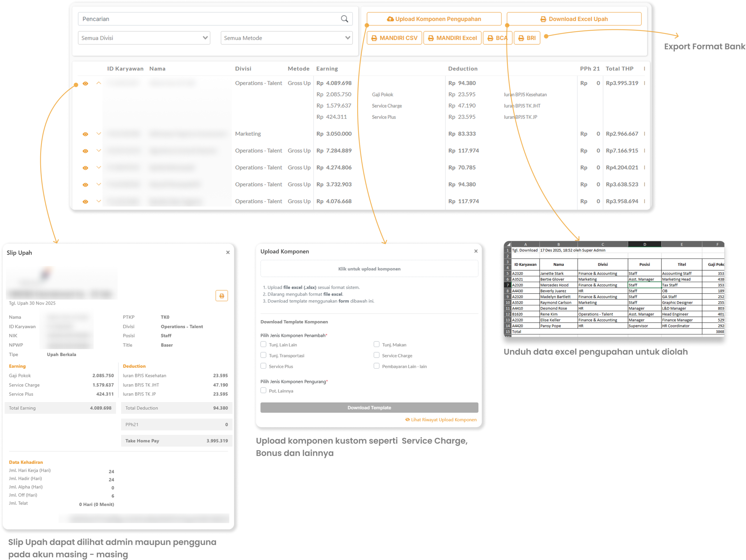Click the Klik untuk upload komponen area

coord(369,269)
